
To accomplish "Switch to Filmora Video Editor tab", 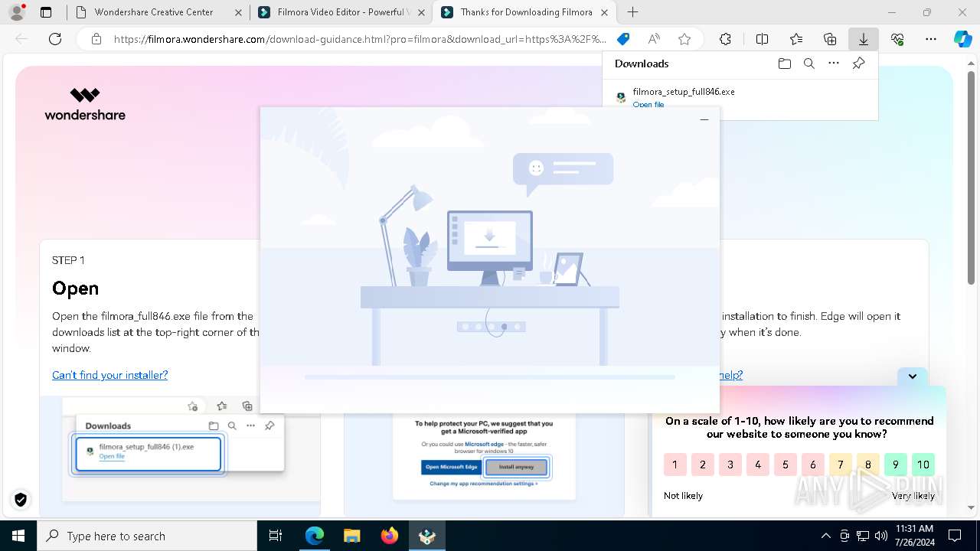I will coord(341,12).
